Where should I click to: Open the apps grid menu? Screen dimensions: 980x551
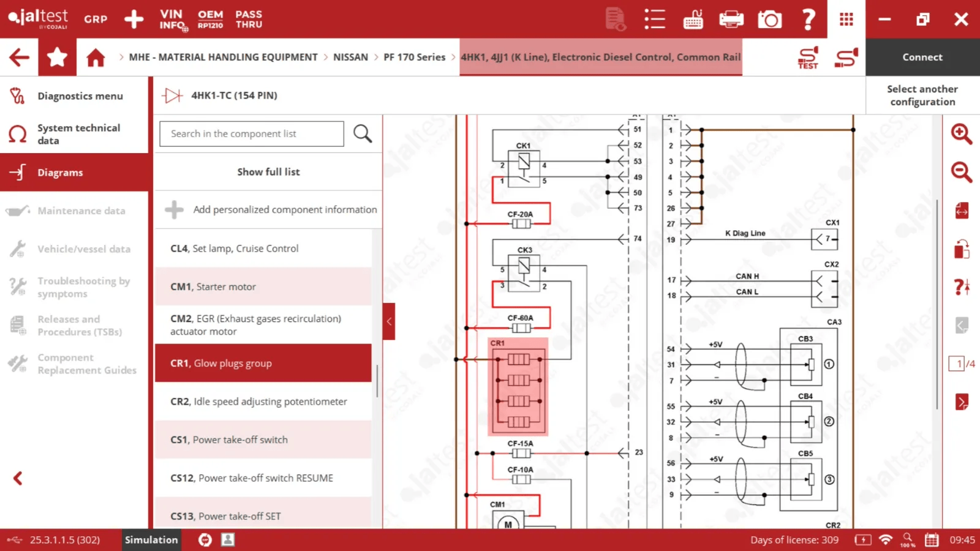846,19
